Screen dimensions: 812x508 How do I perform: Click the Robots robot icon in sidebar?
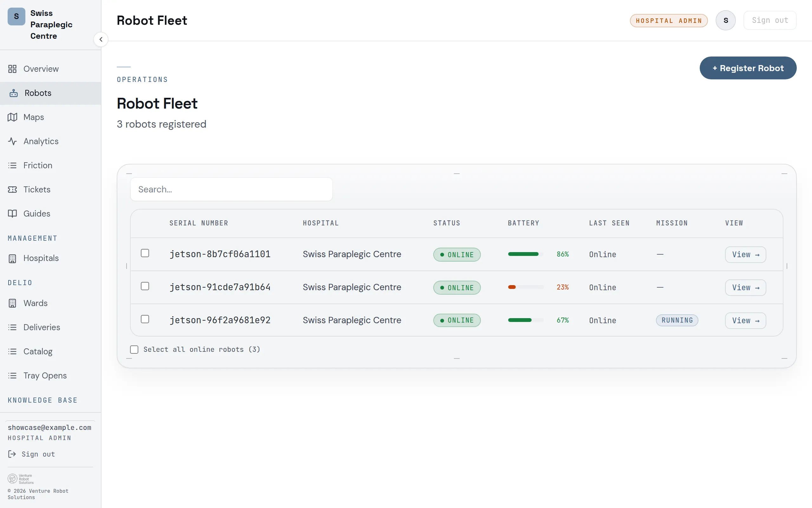13,93
